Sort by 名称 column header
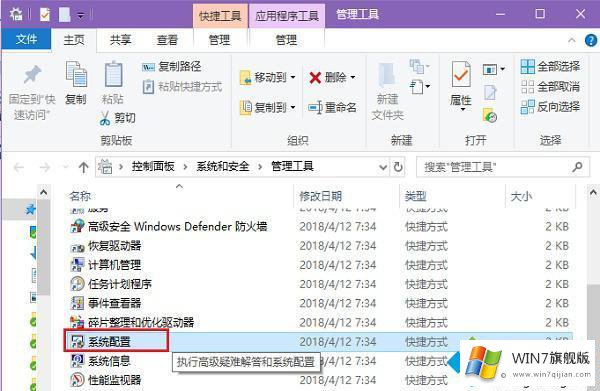The image size is (600, 391). (x=80, y=196)
